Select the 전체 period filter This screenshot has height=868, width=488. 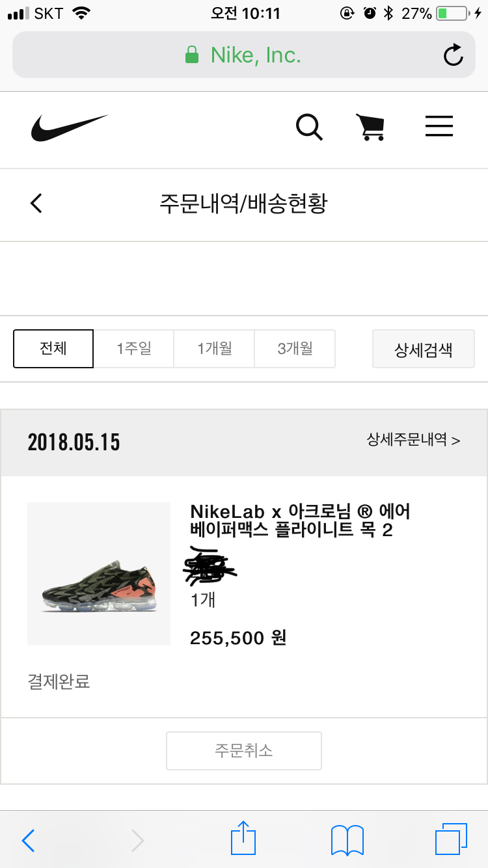coord(53,349)
